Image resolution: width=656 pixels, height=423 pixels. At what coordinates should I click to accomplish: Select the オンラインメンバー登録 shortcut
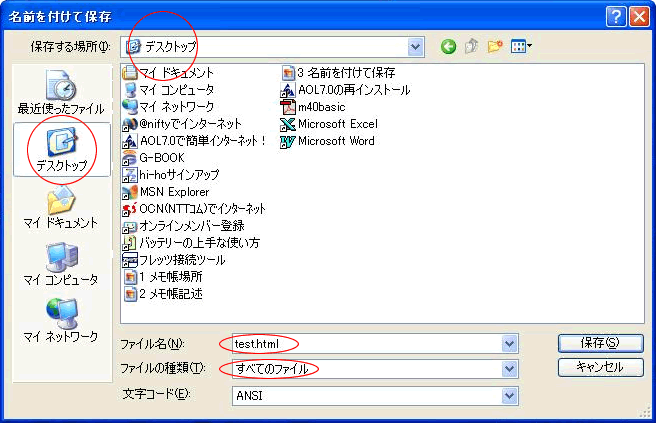click(183, 226)
